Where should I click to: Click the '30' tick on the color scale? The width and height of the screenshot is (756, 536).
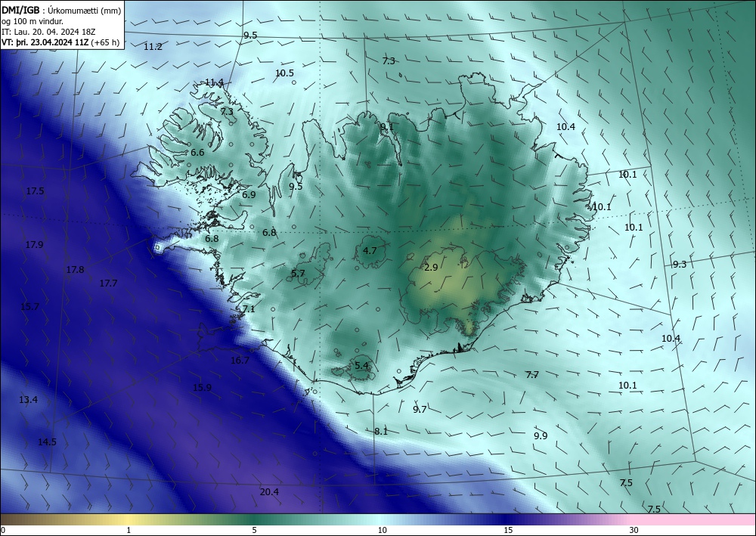[x=634, y=531]
